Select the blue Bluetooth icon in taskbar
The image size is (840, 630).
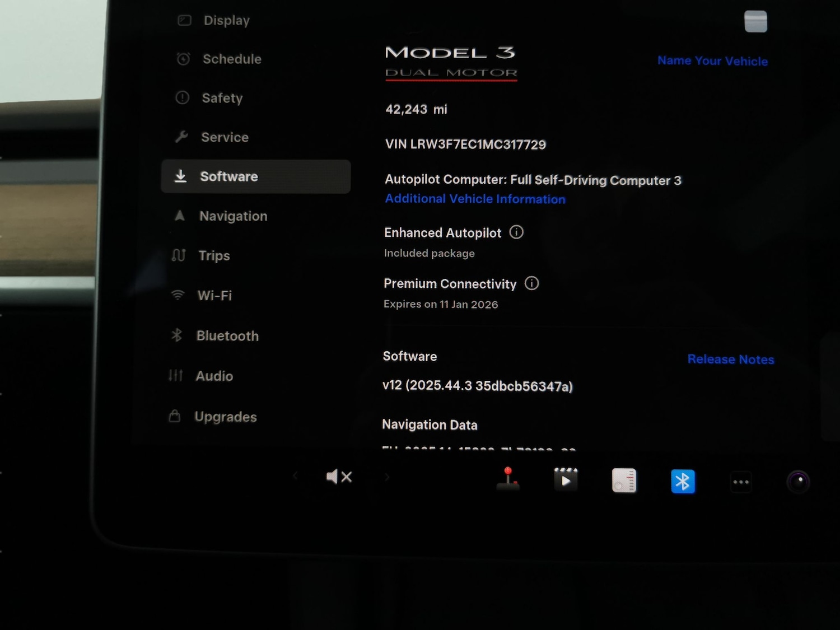pos(682,480)
